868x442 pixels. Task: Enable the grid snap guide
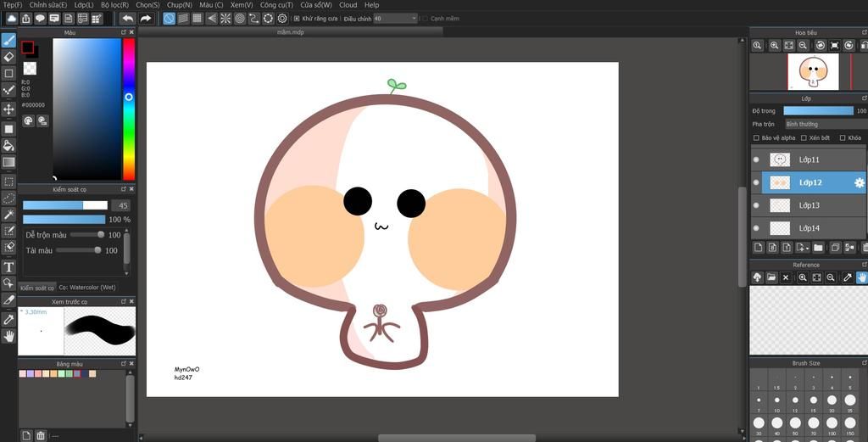coord(197,19)
